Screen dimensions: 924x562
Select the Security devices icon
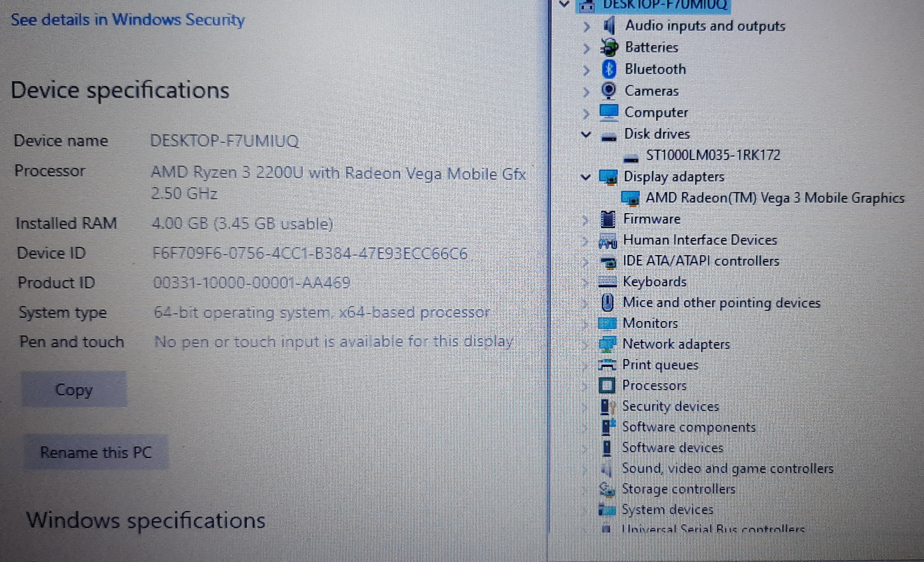(x=608, y=406)
